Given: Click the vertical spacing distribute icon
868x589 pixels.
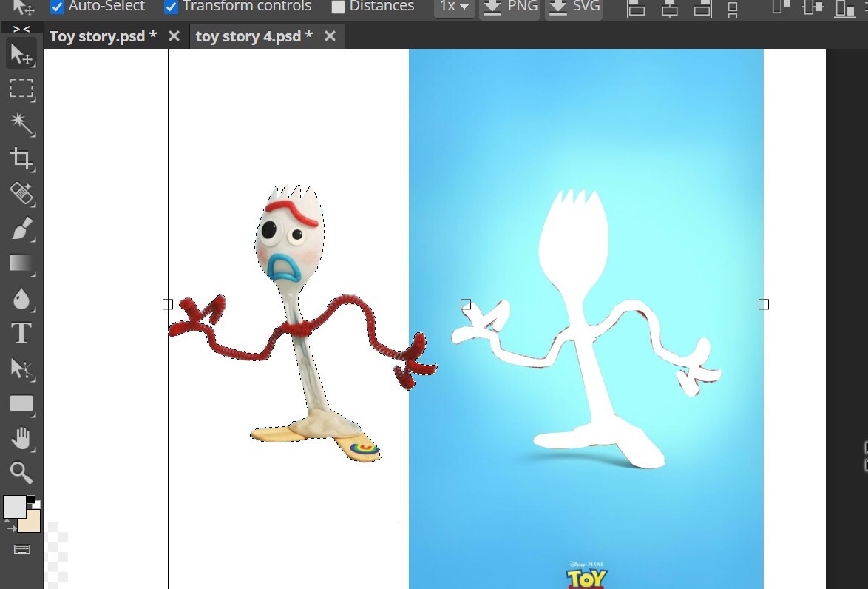Looking at the screenshot, I should (733, 9).
